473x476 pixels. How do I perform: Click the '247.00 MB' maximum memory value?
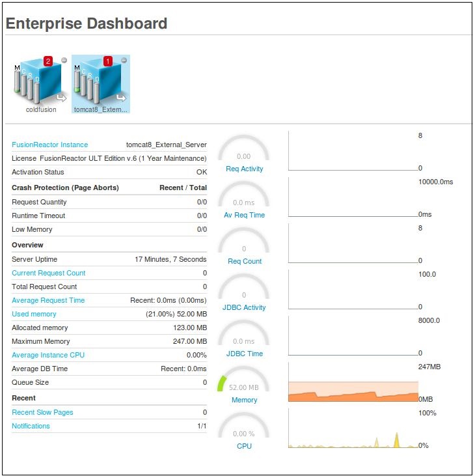[190, 341]
